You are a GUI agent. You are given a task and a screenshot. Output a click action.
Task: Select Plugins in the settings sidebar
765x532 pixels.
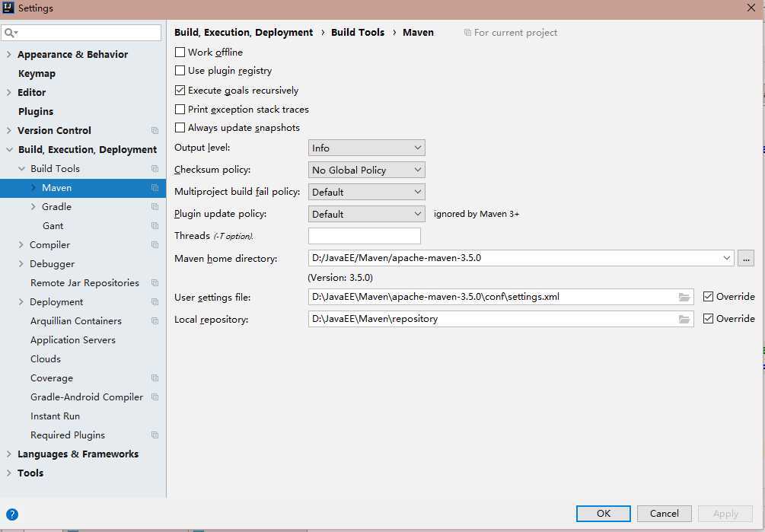click(x=36, y=111)
